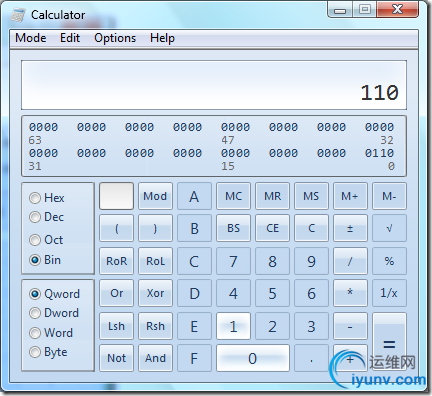Click the percent button
The height and width of the screenshot is (396, 432).
(389, 261)
